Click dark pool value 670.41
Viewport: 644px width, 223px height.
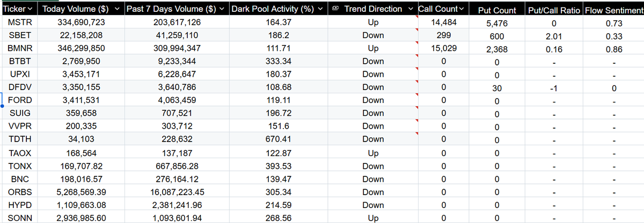278,139
